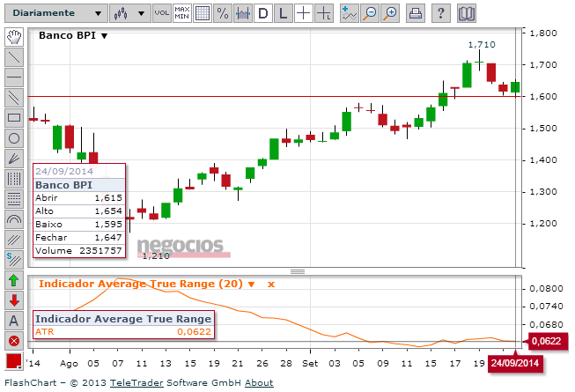The height and width of the screenshot is (392, 575).
Task: Click the Volume 2351757 row in data box
Action: (x=79, y=251)
